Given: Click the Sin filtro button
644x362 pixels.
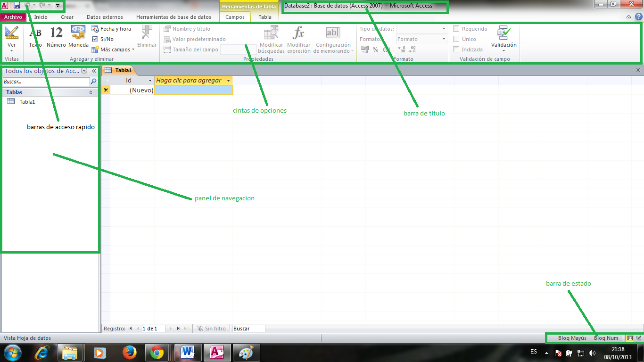Looking at the screenshot, I should click(x=211, y=329).
